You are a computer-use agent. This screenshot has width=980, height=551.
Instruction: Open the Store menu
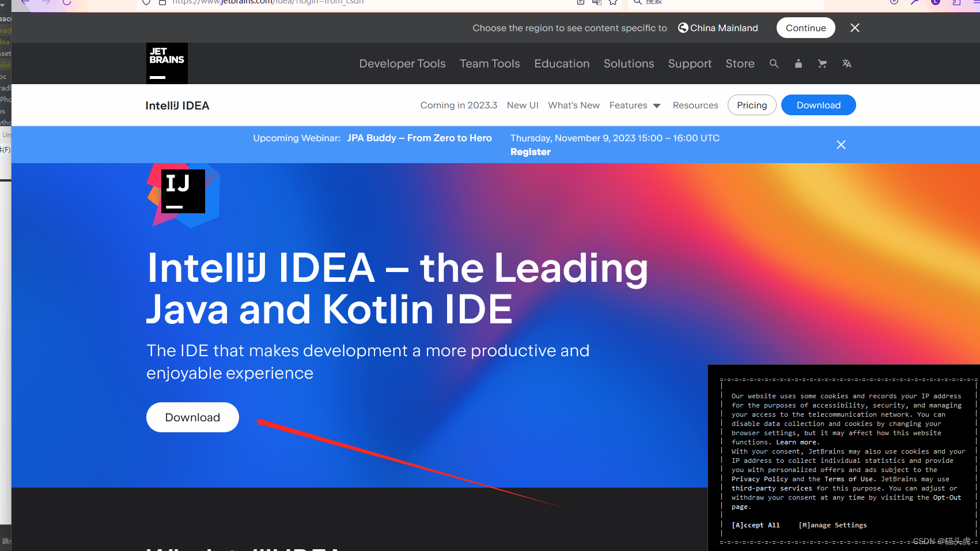(740, 63)
